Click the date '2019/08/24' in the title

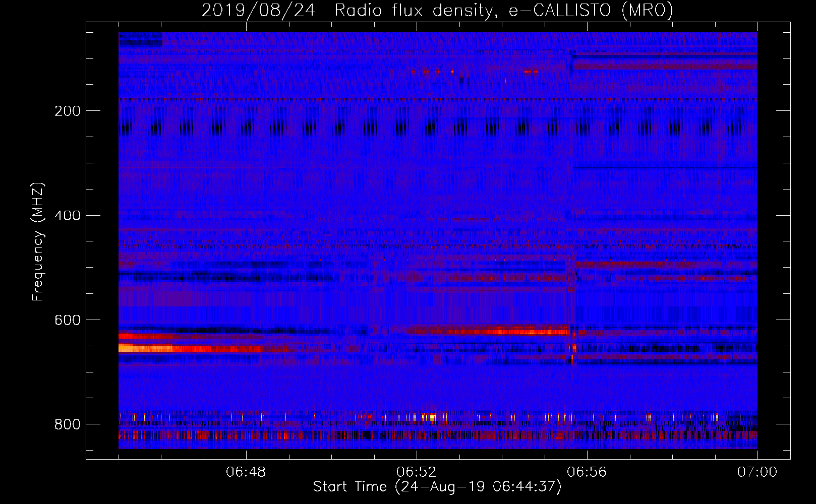point(259,11)
